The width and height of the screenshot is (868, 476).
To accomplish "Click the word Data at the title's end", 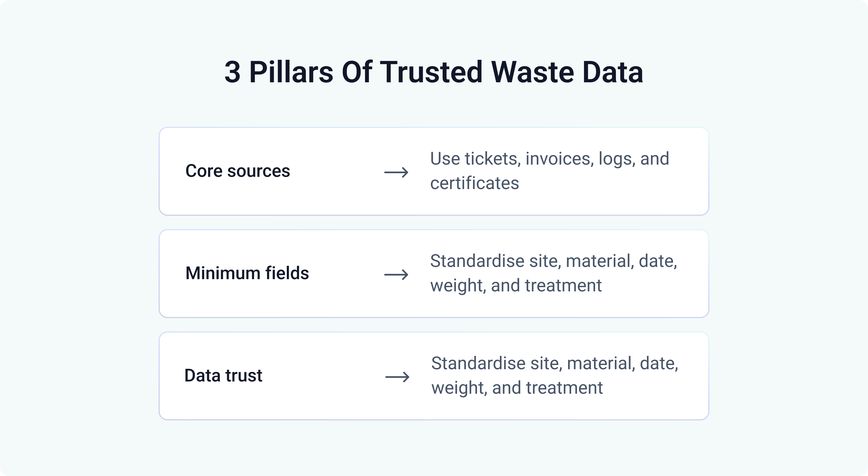I will 613,72.
